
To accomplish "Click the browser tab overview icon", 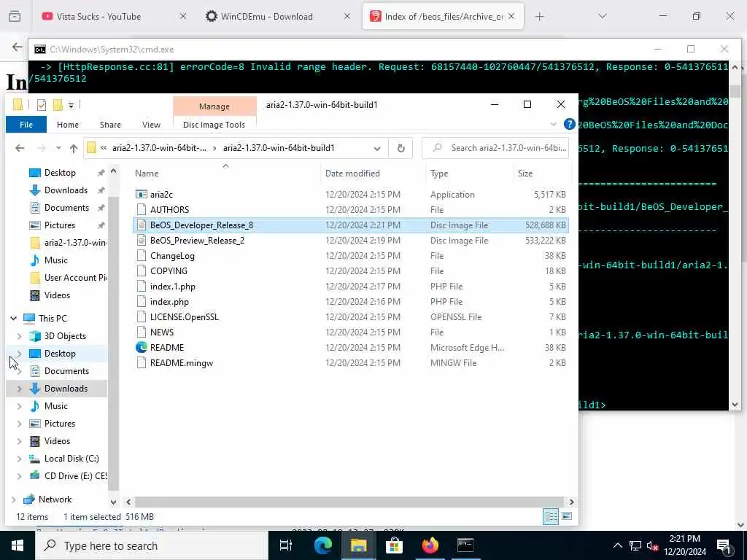I will [15, 17].
